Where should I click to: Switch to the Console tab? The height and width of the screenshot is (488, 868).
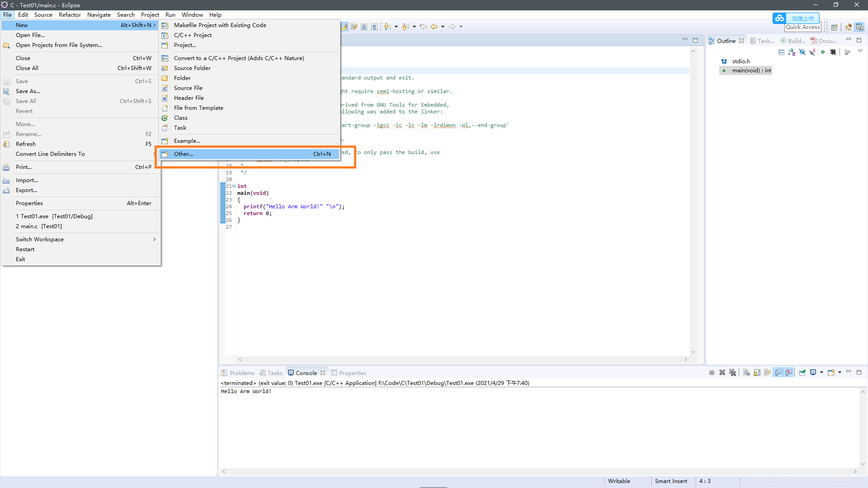click(x=306, y=372)
